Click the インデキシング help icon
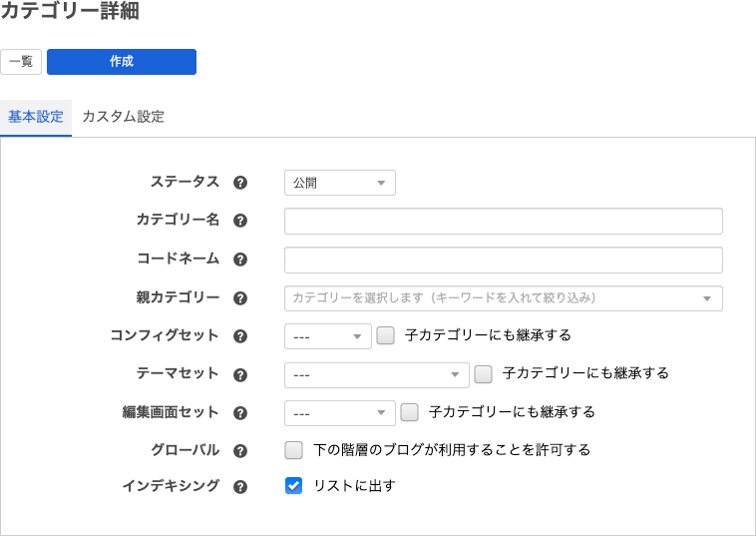Screen dimensions: 756x536 coord(239,488)
